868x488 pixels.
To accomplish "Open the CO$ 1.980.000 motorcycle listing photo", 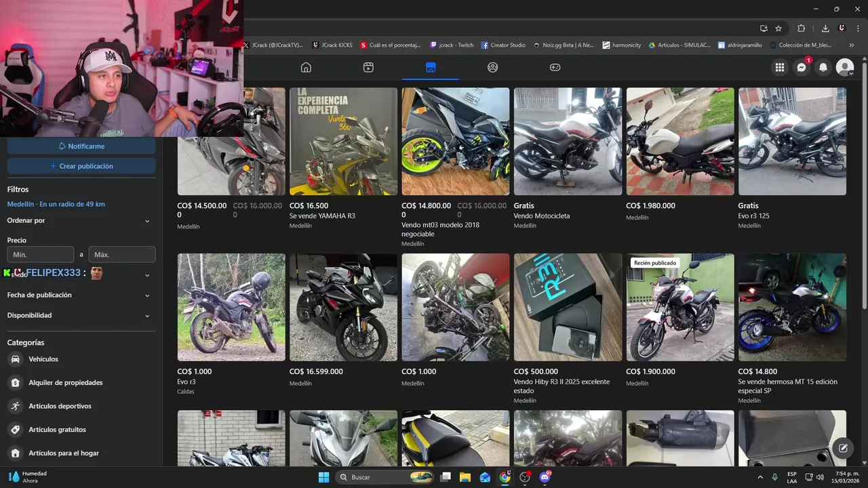I will point(679,141).
